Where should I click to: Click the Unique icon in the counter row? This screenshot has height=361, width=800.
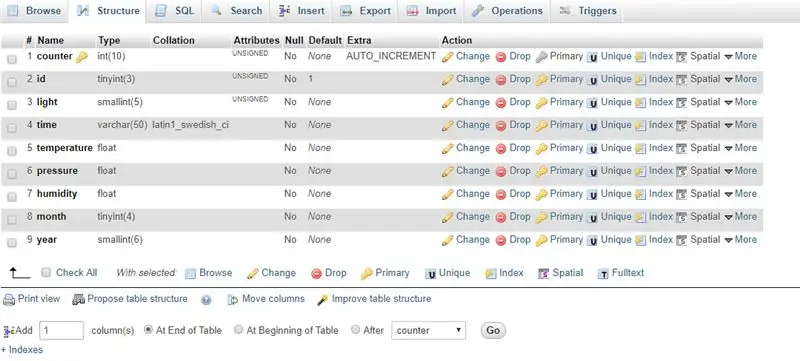tap(592, 57)
